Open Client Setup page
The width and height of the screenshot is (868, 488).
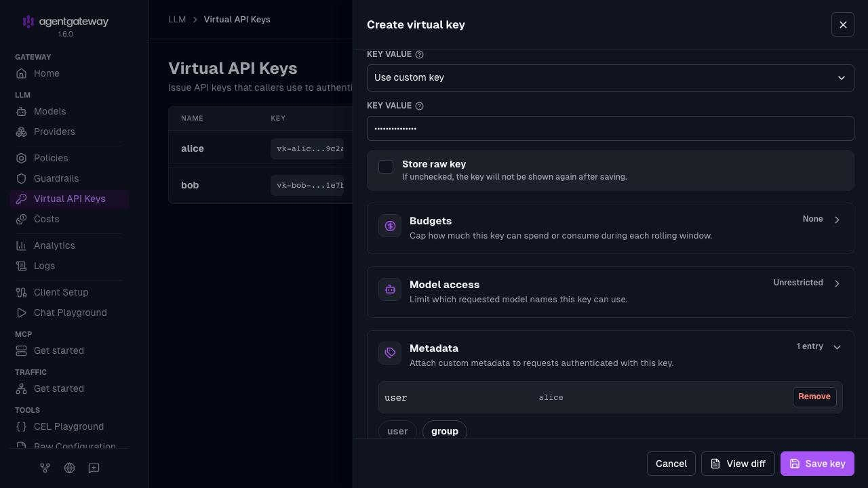pos(69,292)
